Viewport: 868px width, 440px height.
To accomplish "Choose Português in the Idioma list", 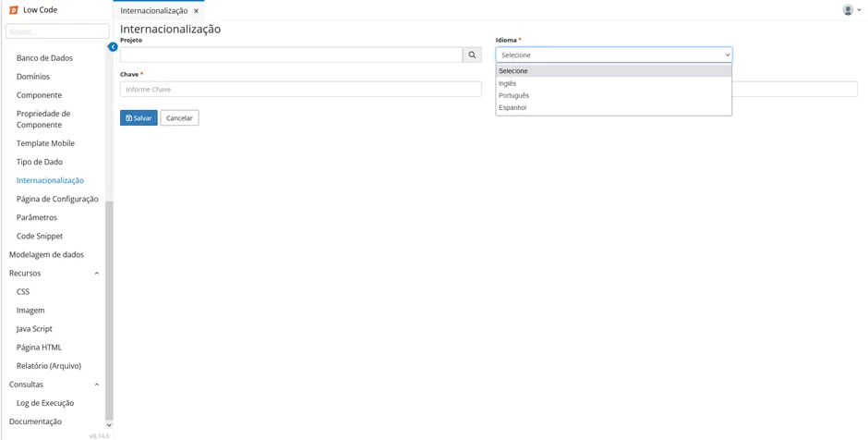I will [x=614, y=95].
